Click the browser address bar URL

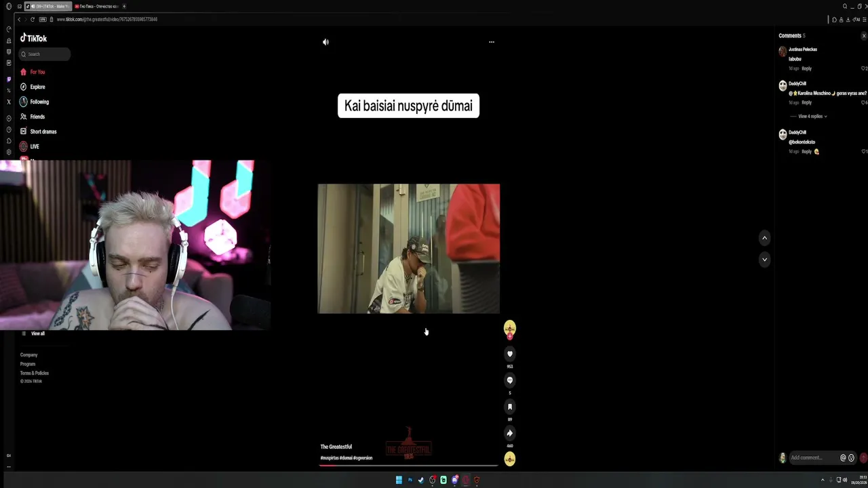pos(107,20)
